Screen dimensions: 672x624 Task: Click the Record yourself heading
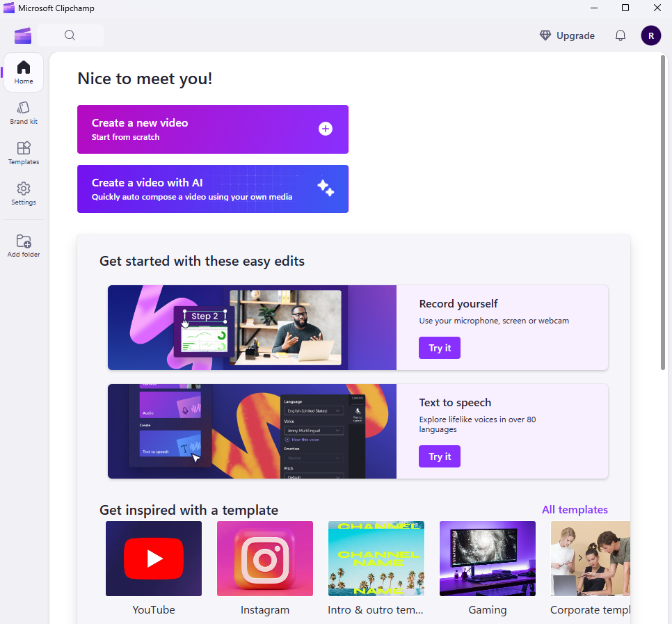click(x=458, y=304)
